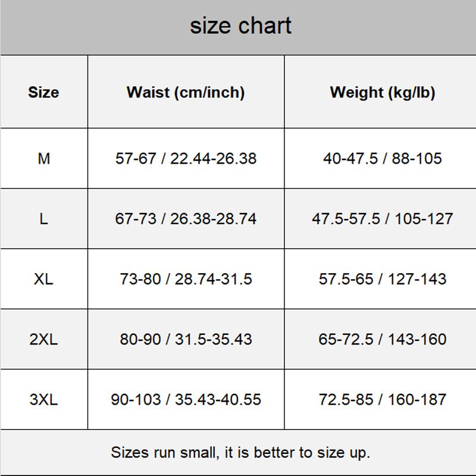The image size is (476, 476).
Task: Click the Waist (cm/inch) column header
Action: 186,92
